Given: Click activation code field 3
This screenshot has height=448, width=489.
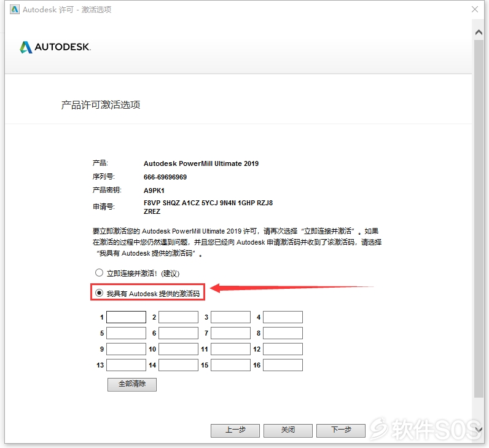Looking at the screenshot, I should pos(231,317).
